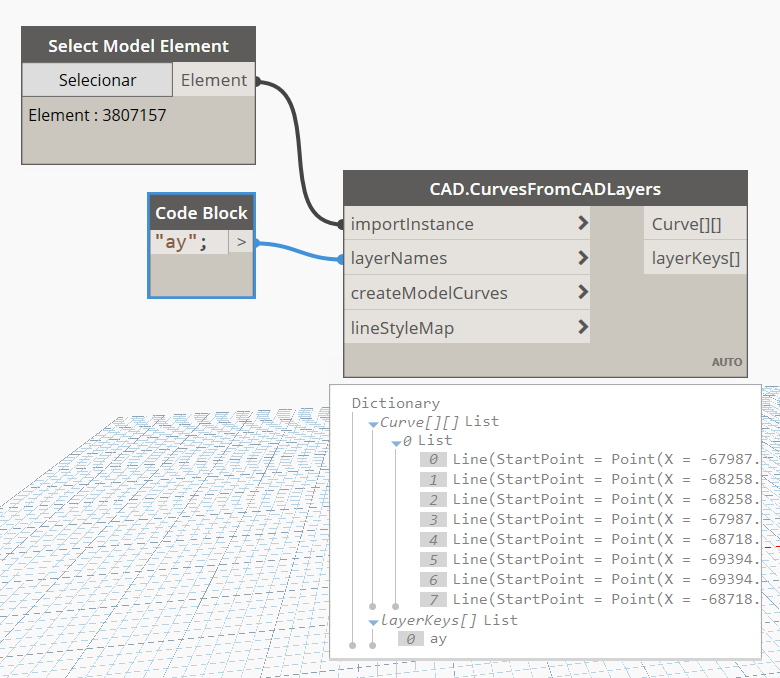Select line item index 2 in preview
Viewport: 780px width, 678px height.
590,499
